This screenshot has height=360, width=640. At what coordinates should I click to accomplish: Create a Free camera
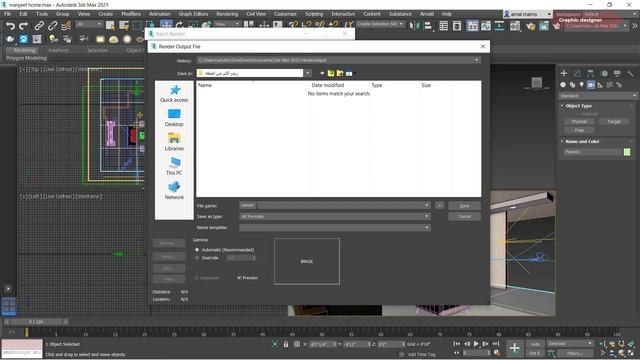(x=579, y=130)
